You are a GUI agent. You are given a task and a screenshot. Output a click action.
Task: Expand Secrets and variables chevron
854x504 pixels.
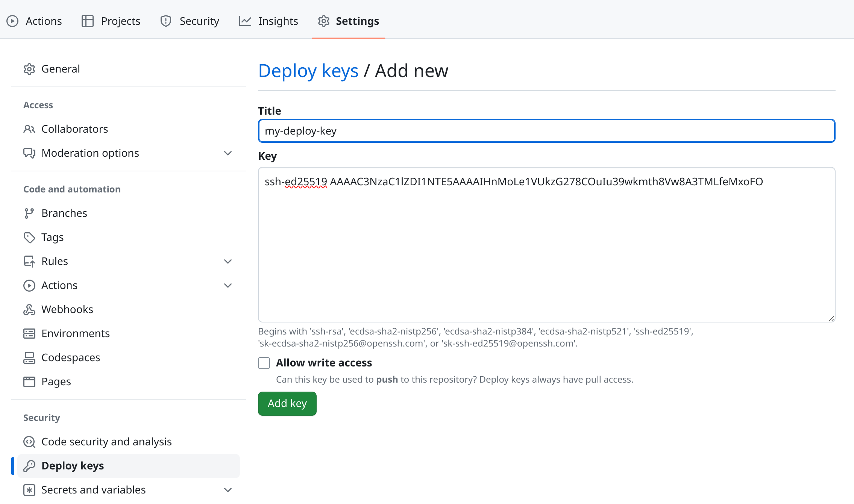coord(228,490)
